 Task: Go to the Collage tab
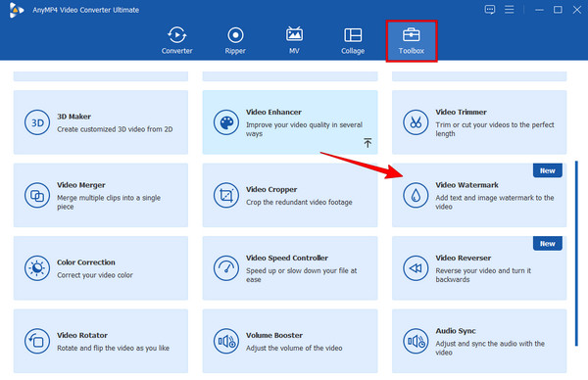click(x=353, y=40)
